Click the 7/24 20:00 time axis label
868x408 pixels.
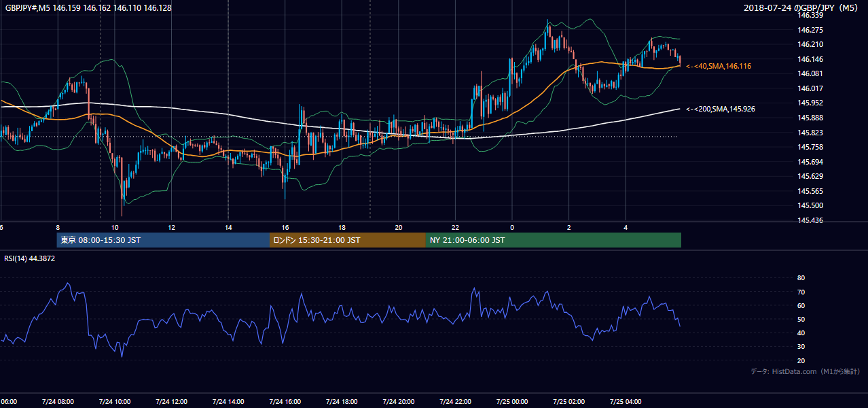(398, 401)
